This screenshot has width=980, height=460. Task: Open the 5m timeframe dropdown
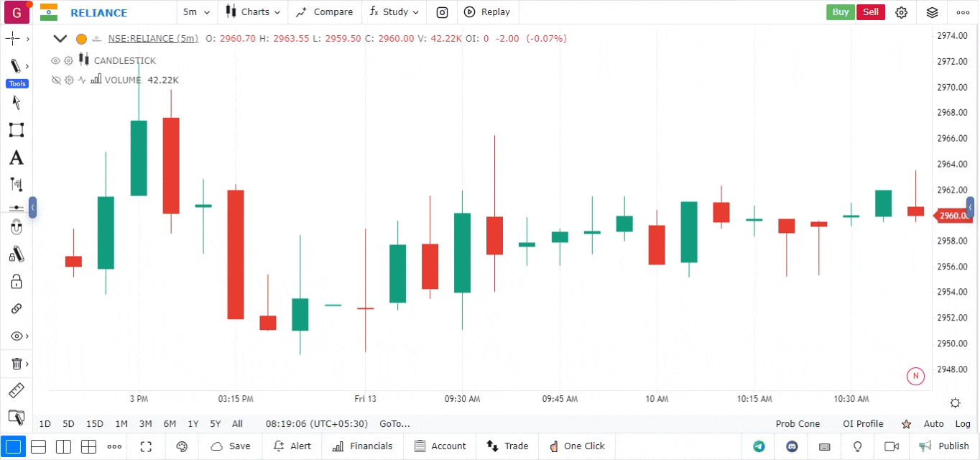(196, 12)
